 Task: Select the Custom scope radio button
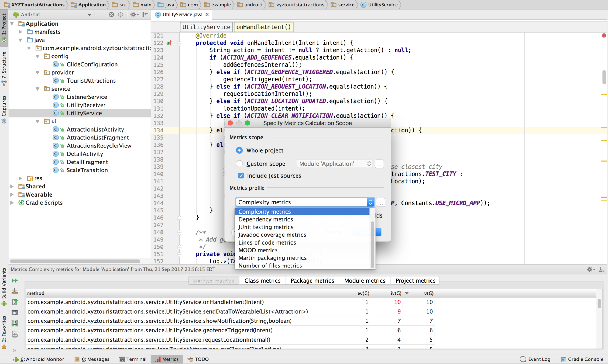click(x=239, y=164)
